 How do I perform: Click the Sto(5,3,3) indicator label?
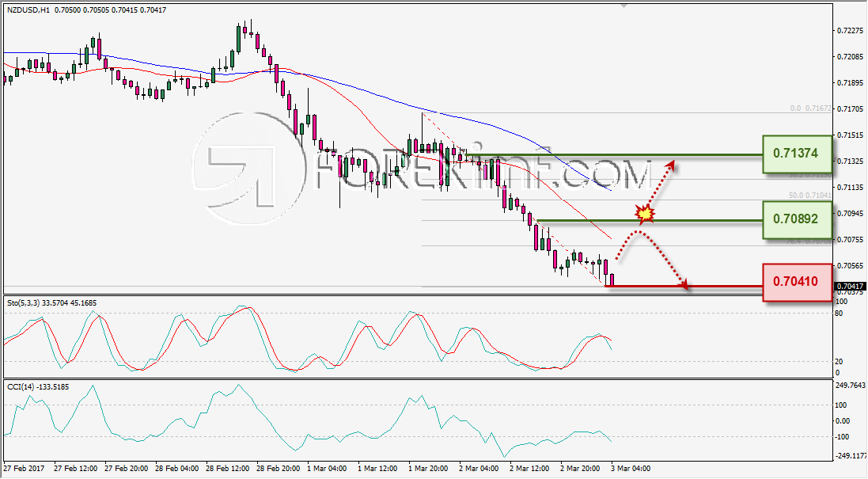coord(51,303)
